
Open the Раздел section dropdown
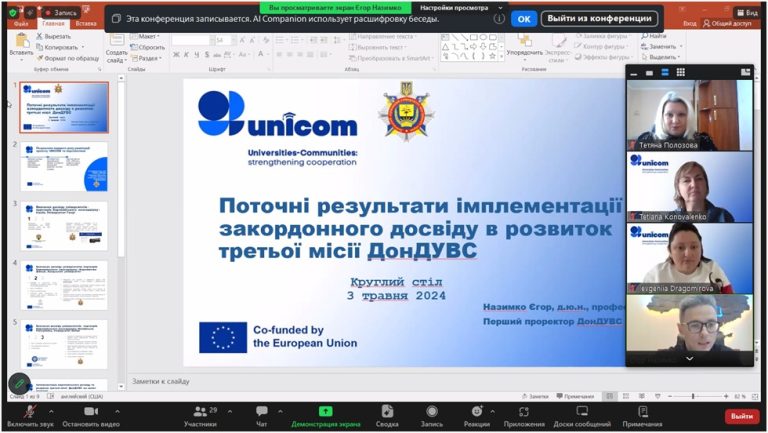[x=146, y=58]
